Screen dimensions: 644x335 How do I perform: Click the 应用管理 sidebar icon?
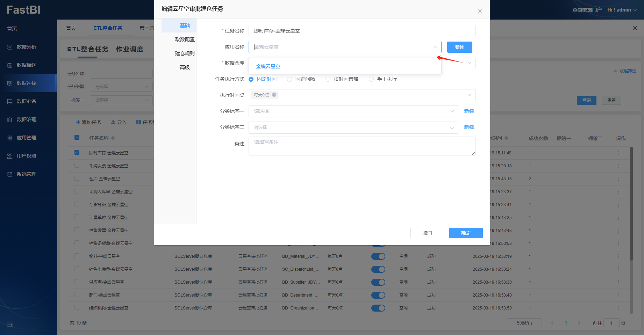10,138
